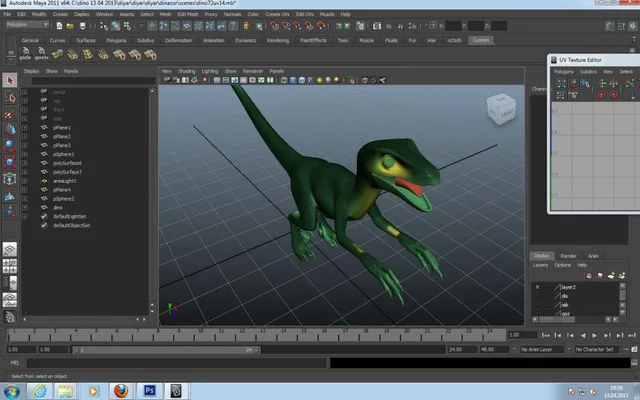Click the current frame number field
Viewport: 640px width, 400px height.
click(522, 335)
